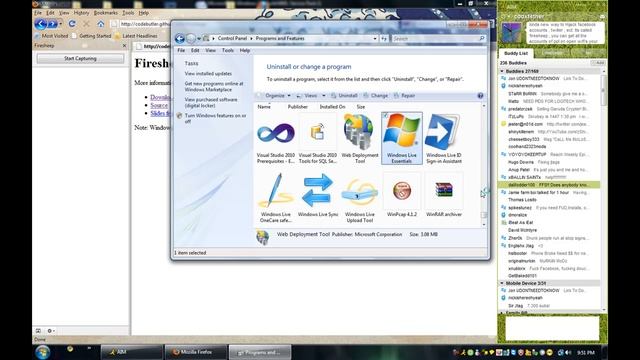Click the Add button in AIM buddy list
The height and width of the screenshot is (360, 640).
[x=598, y=63]
